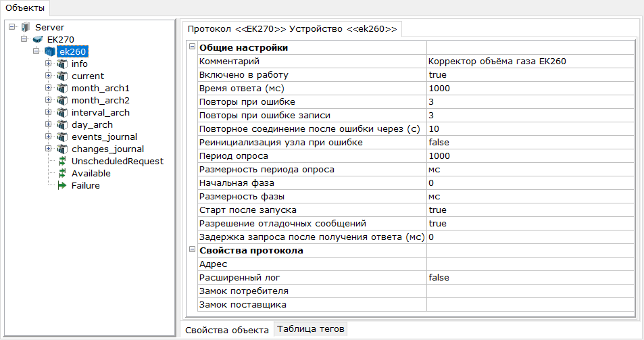Image resolution: width=644 pixels, height=340 pixels.
Task: Click the day_arch group icon
Action: point(62,125)
